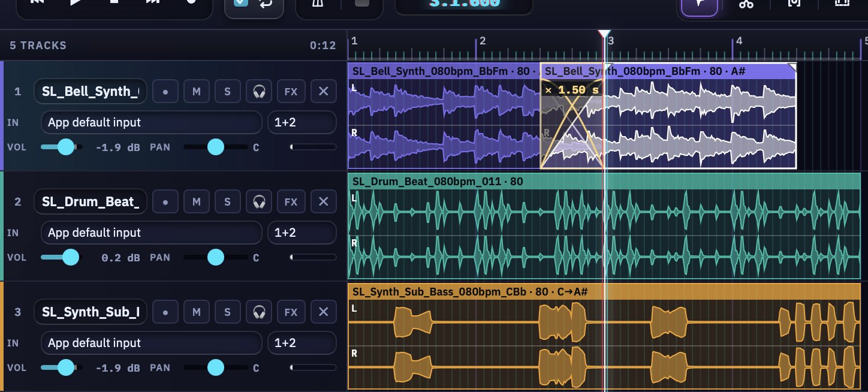
Task: Open the 1+2 channel selector on track 3
Action: coord(302,343)
